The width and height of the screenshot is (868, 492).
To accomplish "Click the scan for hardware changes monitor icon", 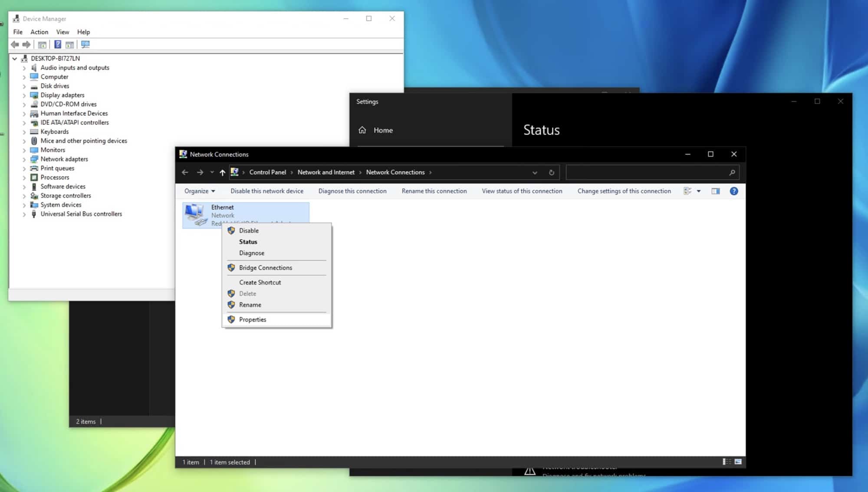I will (x=85, y=45).
